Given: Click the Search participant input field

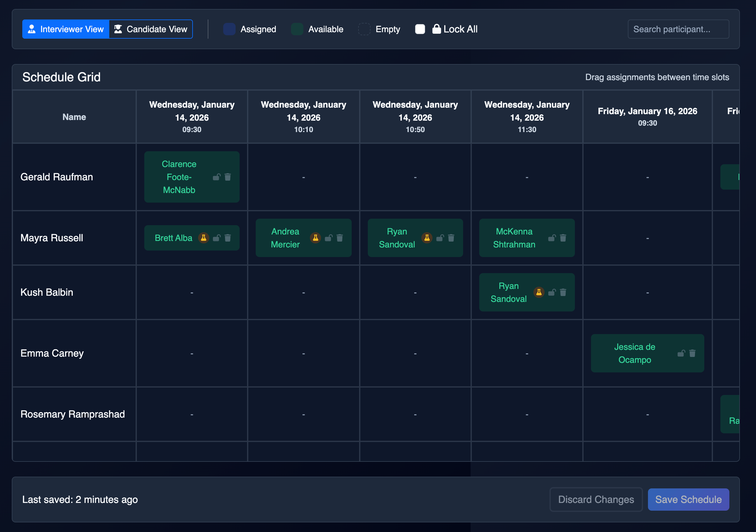Looking at the screenshot, I should (678, 29).
